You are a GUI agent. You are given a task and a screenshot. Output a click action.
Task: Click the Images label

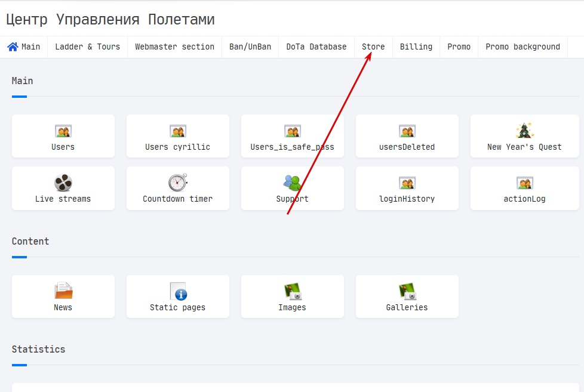pos(293,307)
